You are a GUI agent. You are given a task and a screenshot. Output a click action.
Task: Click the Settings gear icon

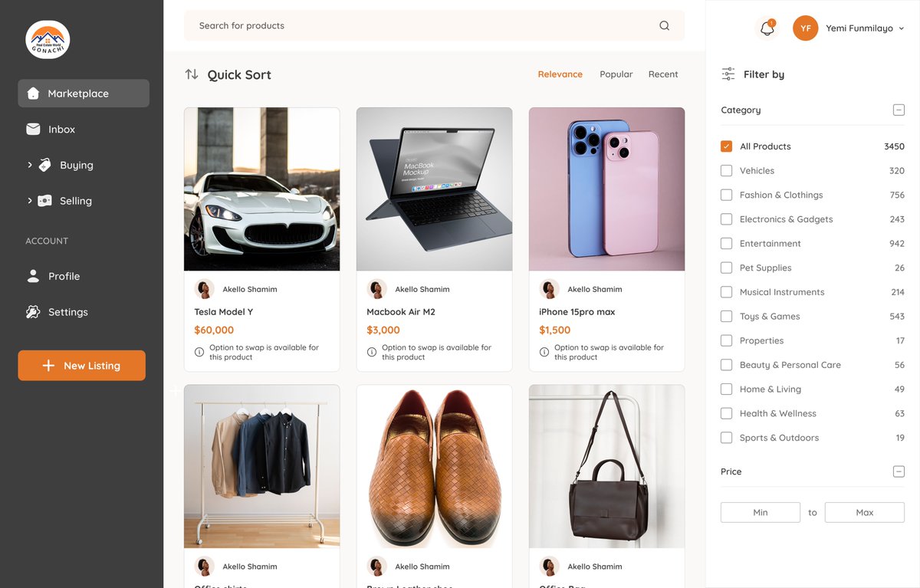point(33,312)
